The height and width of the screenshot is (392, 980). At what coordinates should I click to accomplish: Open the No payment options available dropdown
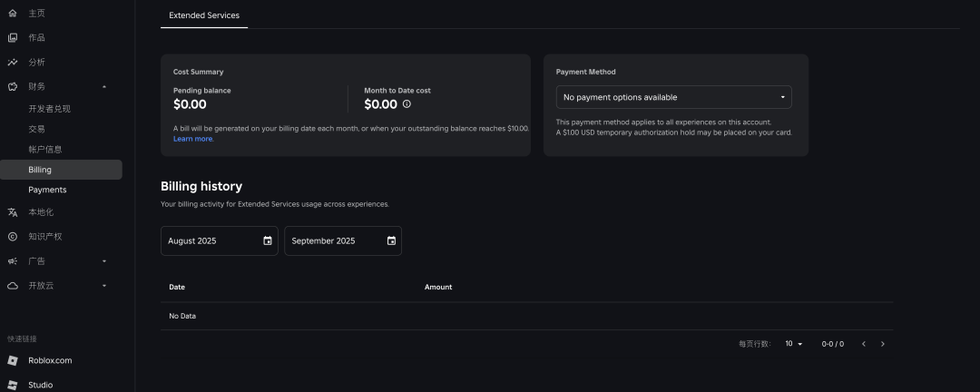tap(673, 97)
